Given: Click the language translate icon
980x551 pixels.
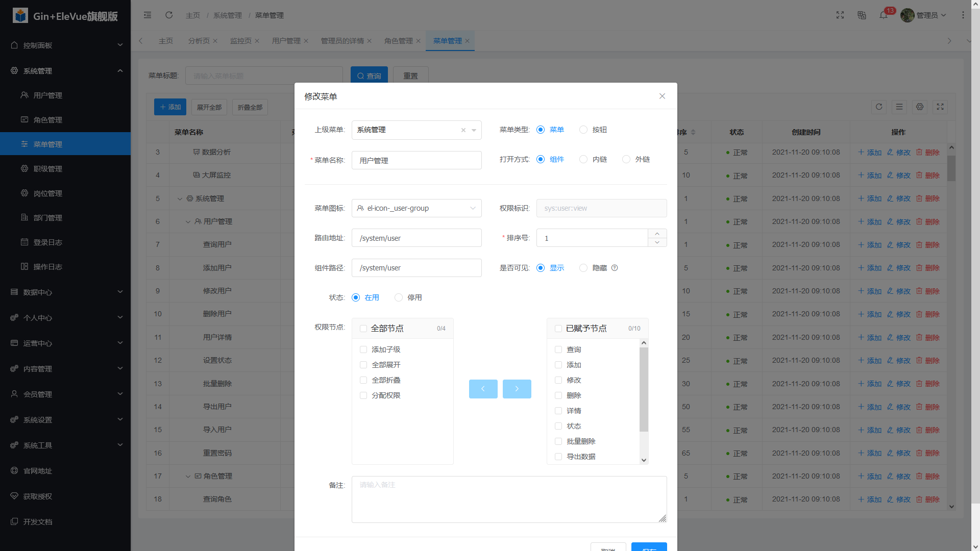Looking at the screenshot, I should [862, 15].
